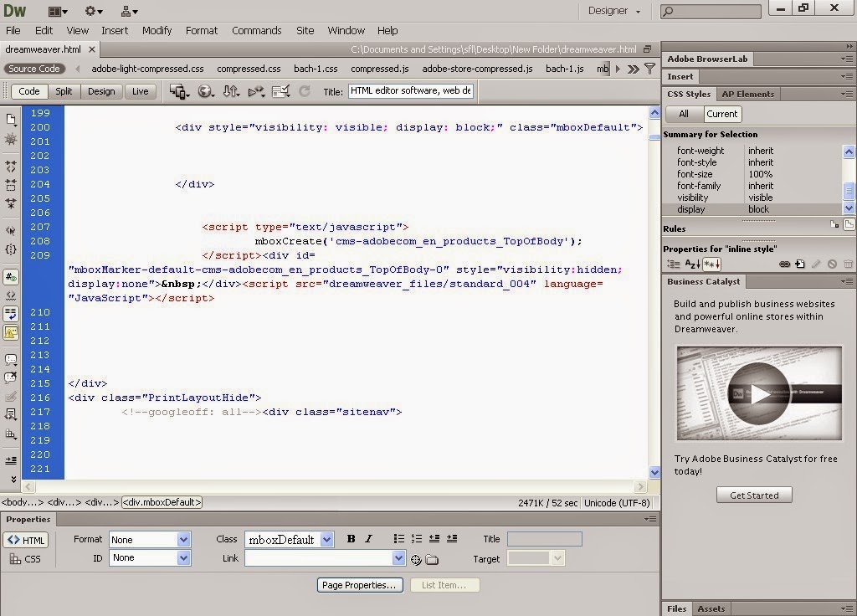
Task: Click Collapse Selection icon
Action: [11, 185]
